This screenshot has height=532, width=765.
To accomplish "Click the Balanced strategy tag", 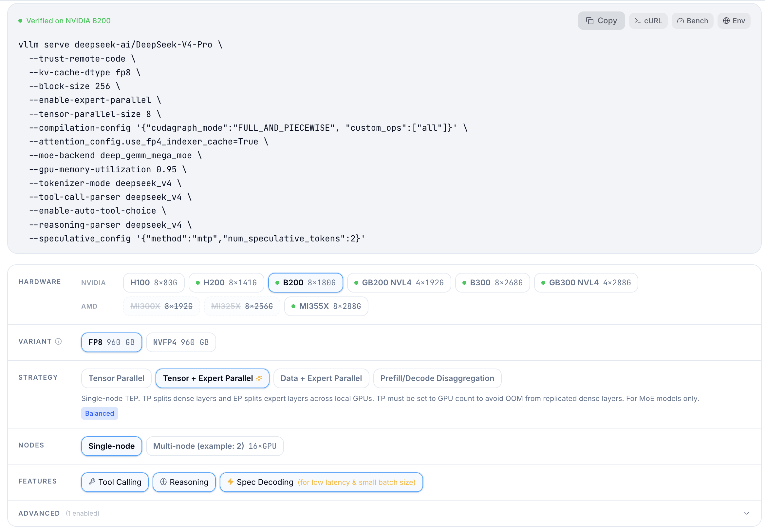I will tap(100, 414).
